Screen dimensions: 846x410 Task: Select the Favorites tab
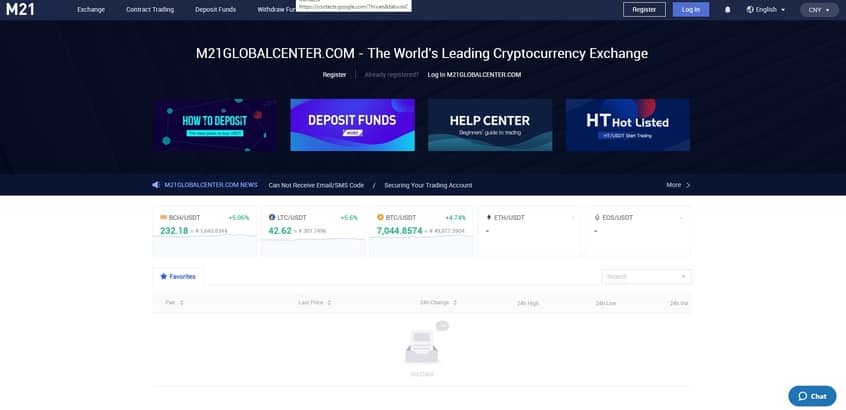(x=178, y=276)
